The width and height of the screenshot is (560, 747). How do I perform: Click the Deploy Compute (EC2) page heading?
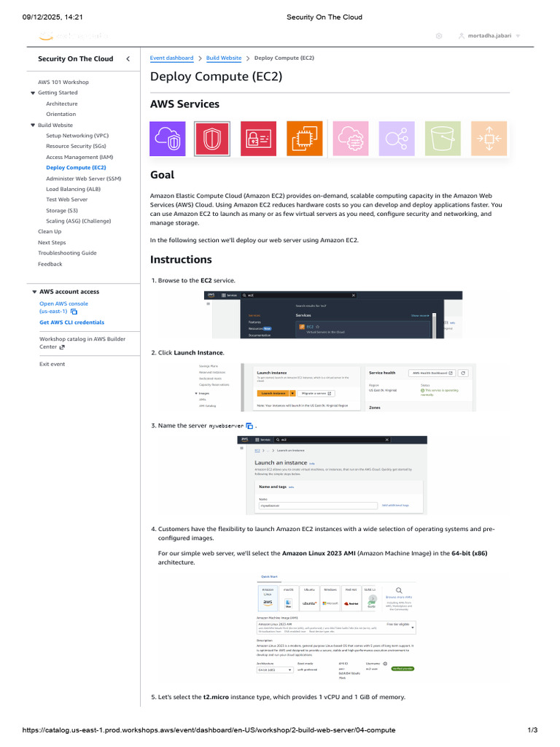click(216, 77)
